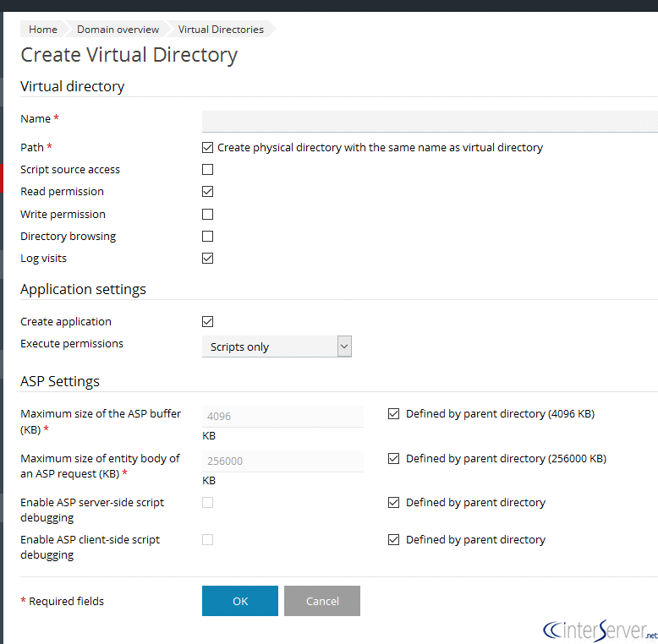Go to Home breadcrumb
The width and height of the screenshot is (658, 644).
(43, 30)
